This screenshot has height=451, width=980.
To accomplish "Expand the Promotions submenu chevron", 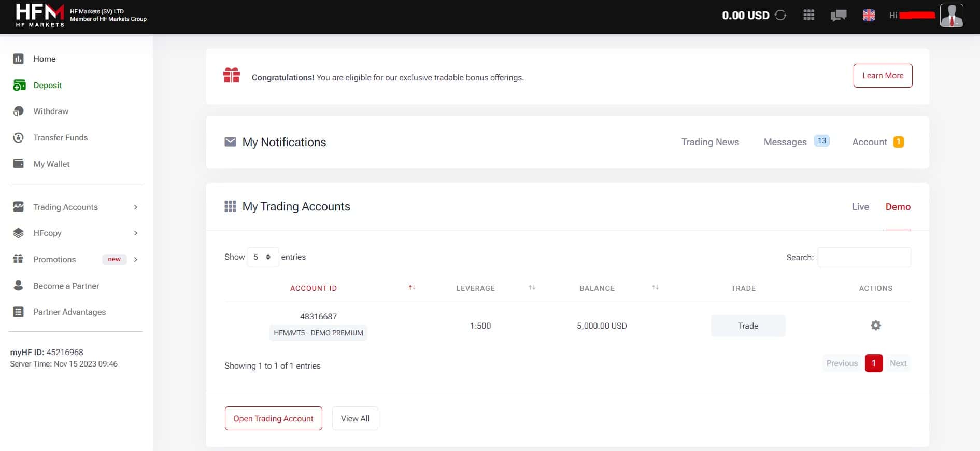I will pyautogui.click(x=136, y=259).
